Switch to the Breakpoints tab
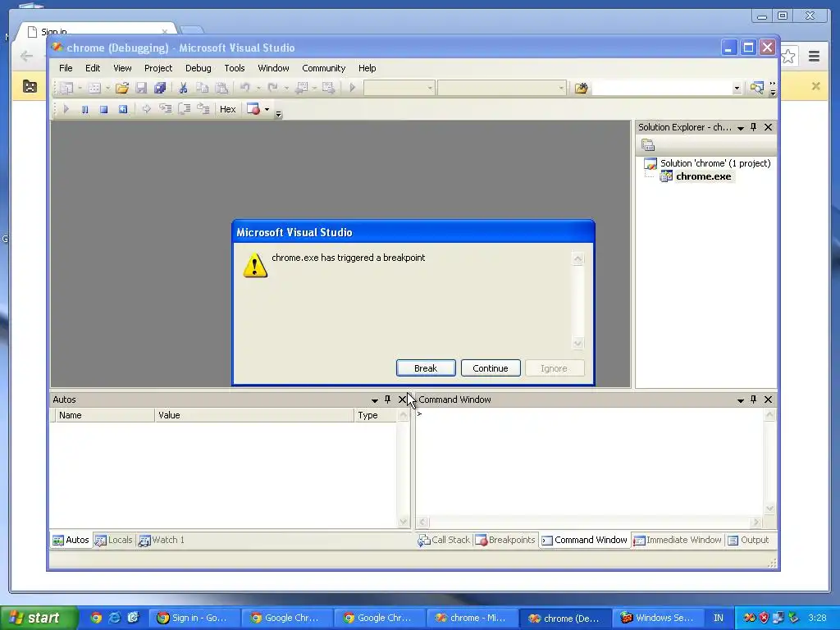The image size is (840, 630). coord(505,540)
